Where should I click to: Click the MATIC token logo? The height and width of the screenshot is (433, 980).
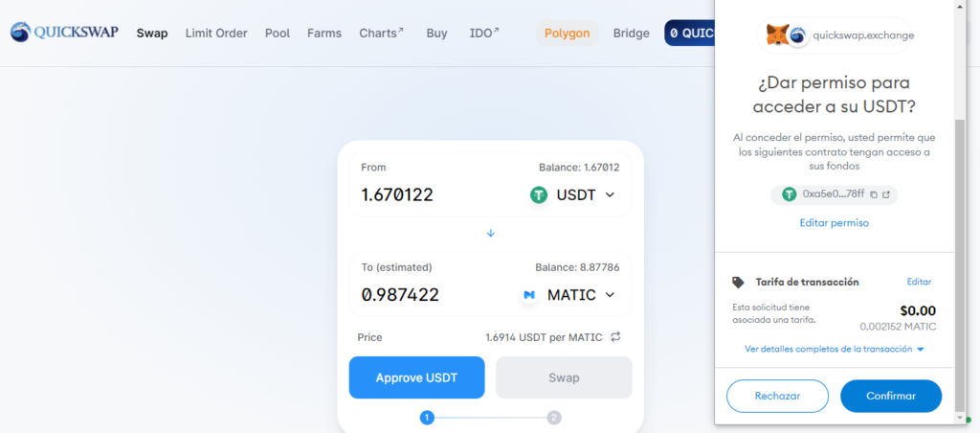(529, 295)
